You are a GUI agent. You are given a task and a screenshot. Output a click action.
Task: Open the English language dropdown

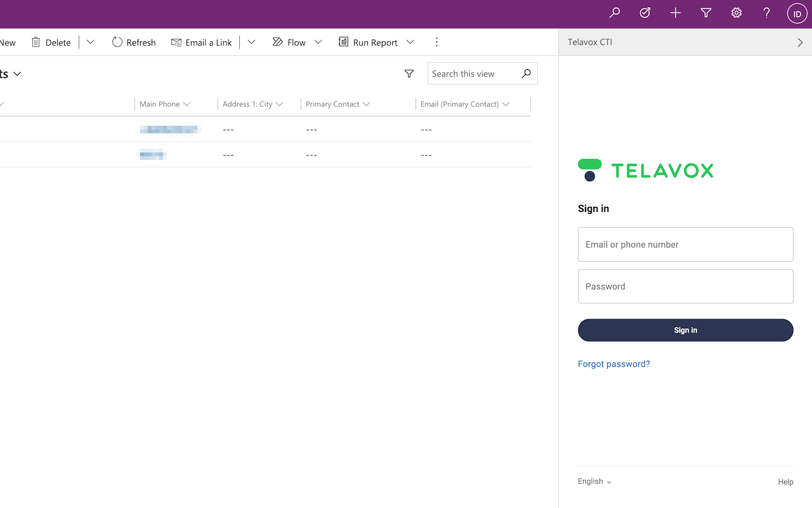tap(594, 481)
